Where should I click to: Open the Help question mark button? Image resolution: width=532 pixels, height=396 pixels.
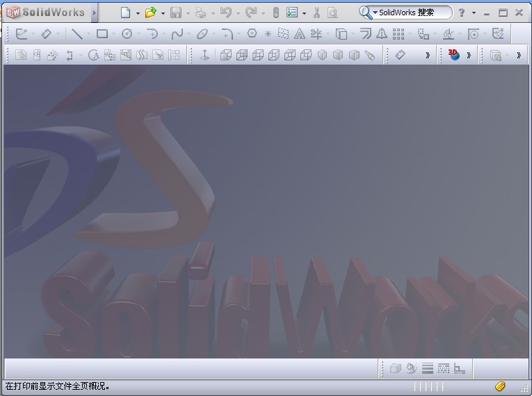462,13
